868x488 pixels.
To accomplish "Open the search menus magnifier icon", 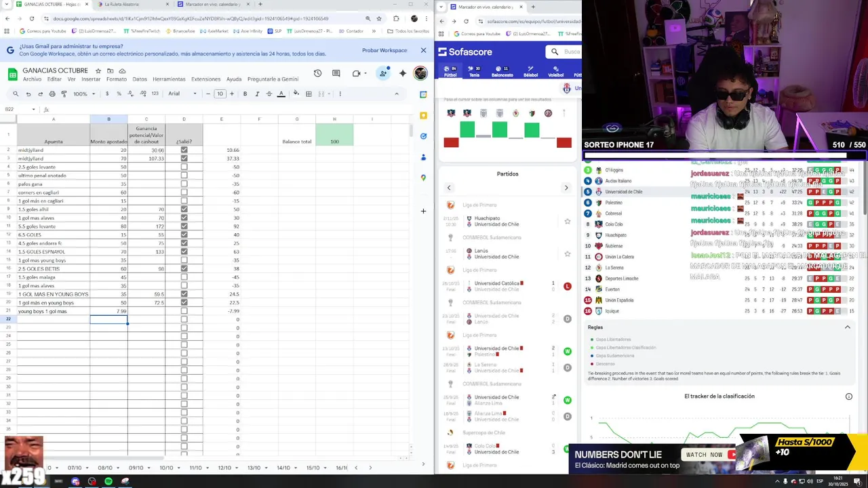I will pyautogui.click(x=16, y=94).
